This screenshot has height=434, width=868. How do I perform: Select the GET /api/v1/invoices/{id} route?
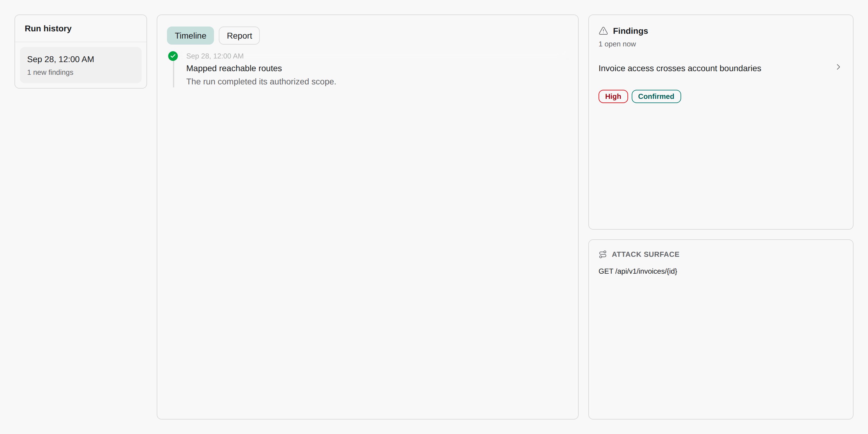637,271
